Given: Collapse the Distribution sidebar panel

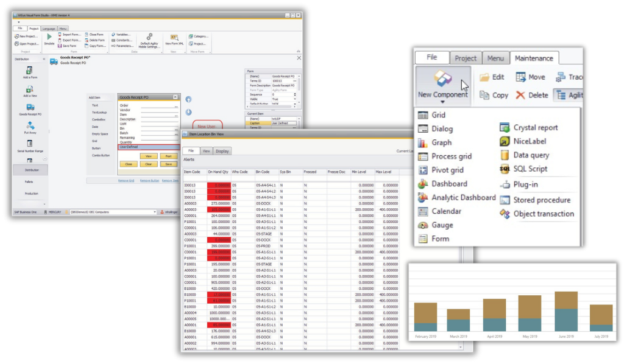Looking at the screenshot, I should coord(43,59).
